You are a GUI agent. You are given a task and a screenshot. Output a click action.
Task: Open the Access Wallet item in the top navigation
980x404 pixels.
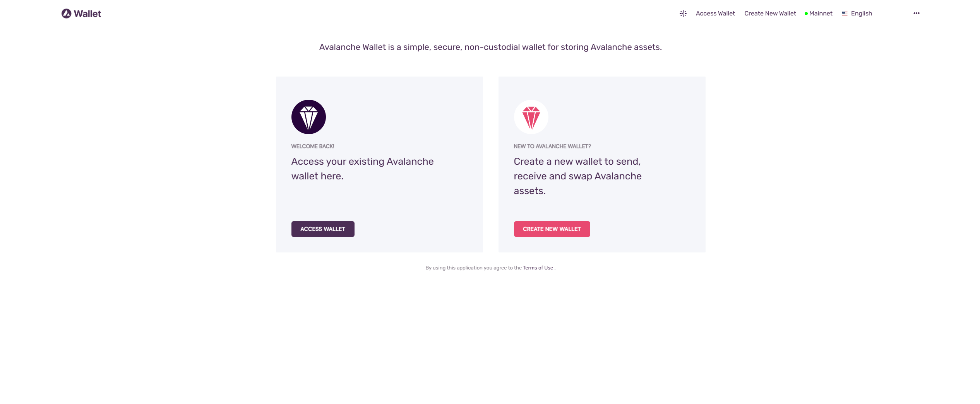click(x=715, y=14)
